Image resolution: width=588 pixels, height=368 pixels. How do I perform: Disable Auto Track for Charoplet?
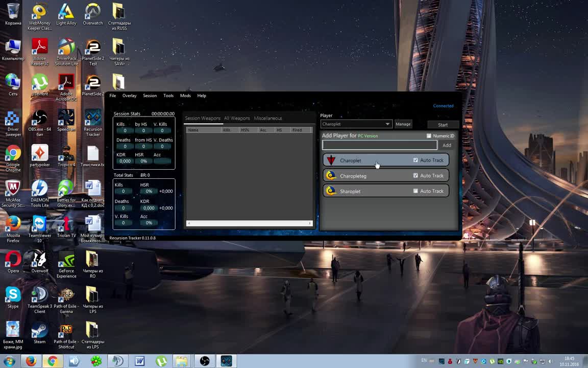click(415, 160)
